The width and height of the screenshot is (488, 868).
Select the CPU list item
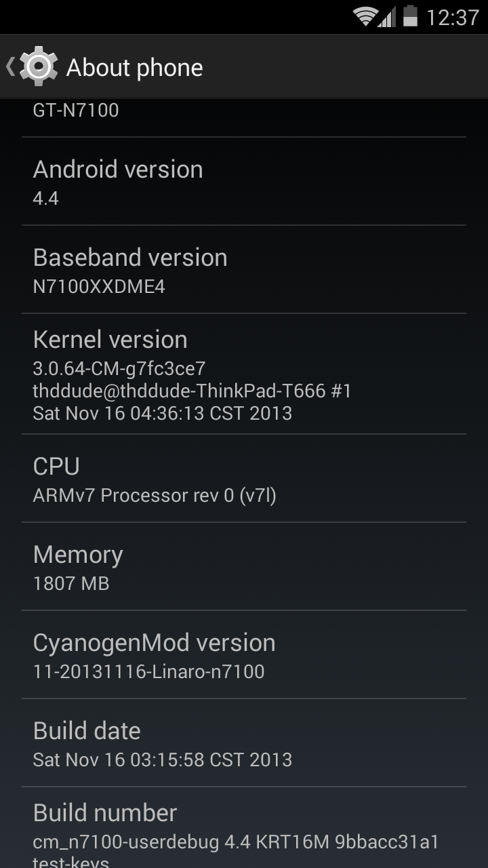click(244, 478)
